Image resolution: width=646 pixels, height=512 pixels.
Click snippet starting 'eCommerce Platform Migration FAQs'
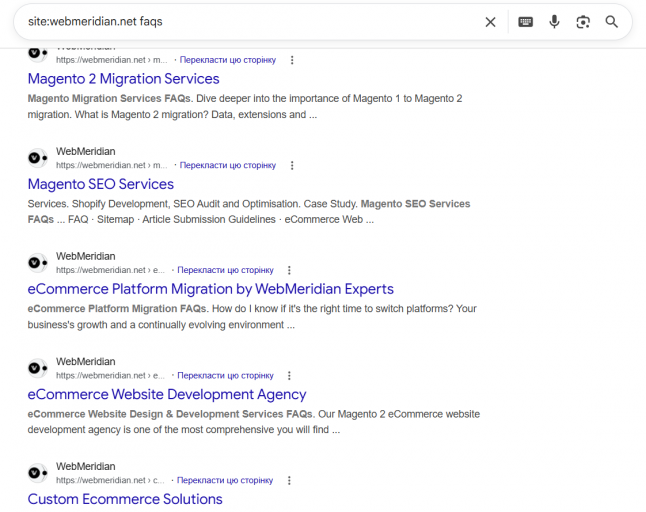coord(252,317)
